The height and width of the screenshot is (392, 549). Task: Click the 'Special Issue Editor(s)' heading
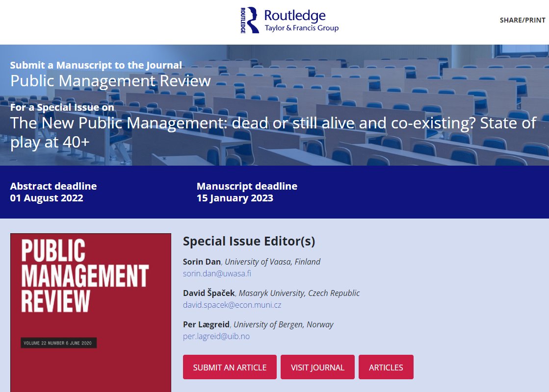coord(249,241)
